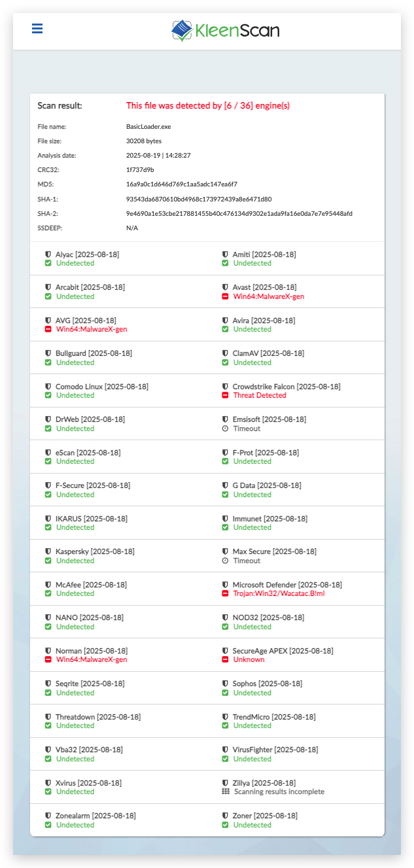Click the 'Avira [2025-08-18]' label

[264, 321]
